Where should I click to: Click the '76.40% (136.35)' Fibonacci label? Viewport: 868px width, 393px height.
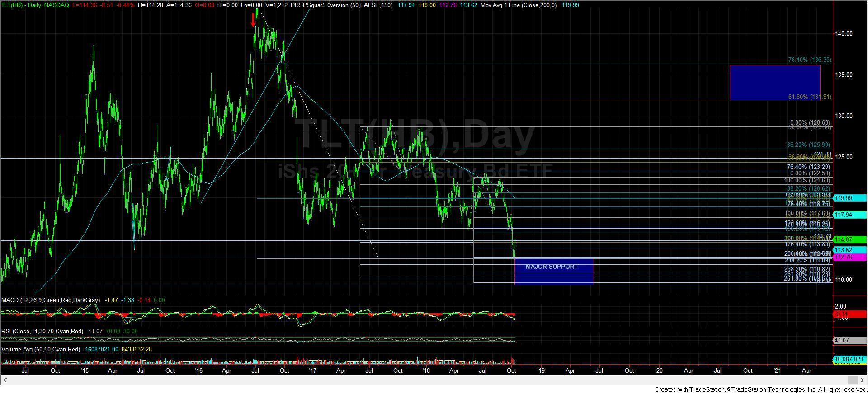809,60
